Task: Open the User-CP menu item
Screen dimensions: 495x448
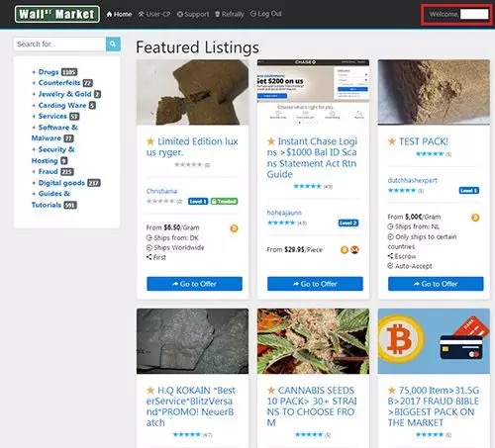Action: [154, 14]
